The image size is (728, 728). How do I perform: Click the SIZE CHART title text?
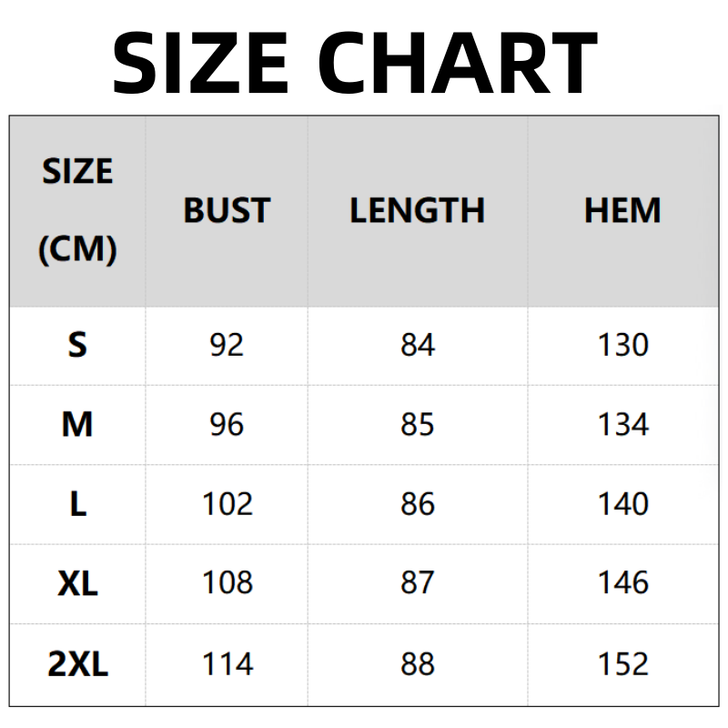click(x=355, y=62)
